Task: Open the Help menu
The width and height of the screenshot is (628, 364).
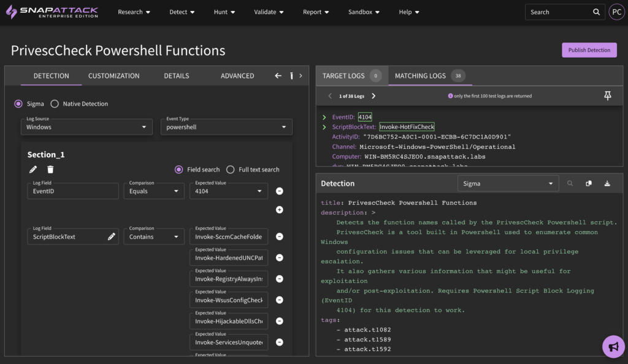Action: 409,12
